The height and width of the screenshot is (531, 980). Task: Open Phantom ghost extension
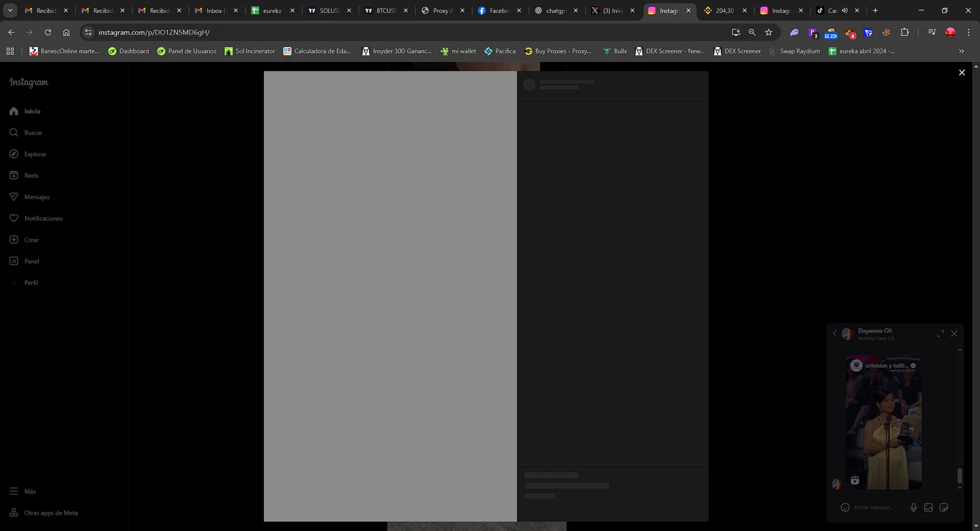coord(794,32)
